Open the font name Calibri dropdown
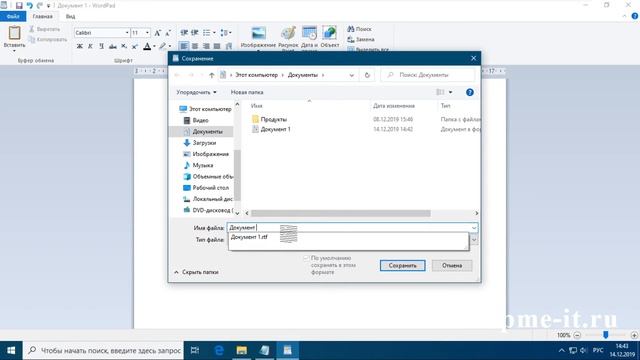The image size is (640, 360). 127,33
